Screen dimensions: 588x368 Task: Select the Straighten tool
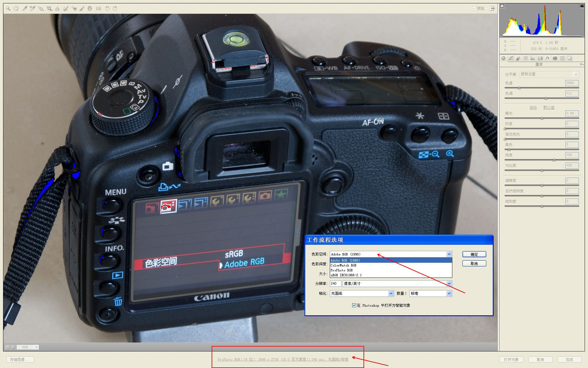57,9
